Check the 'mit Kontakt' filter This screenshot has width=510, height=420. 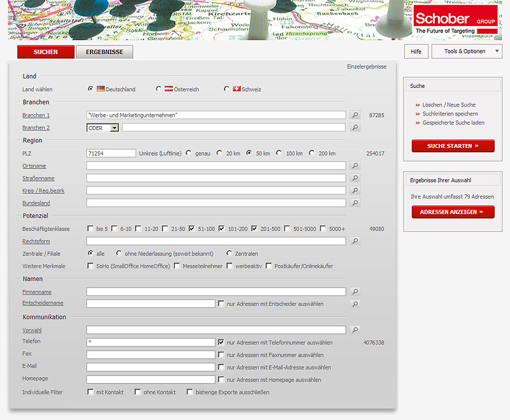coord(90,392)
